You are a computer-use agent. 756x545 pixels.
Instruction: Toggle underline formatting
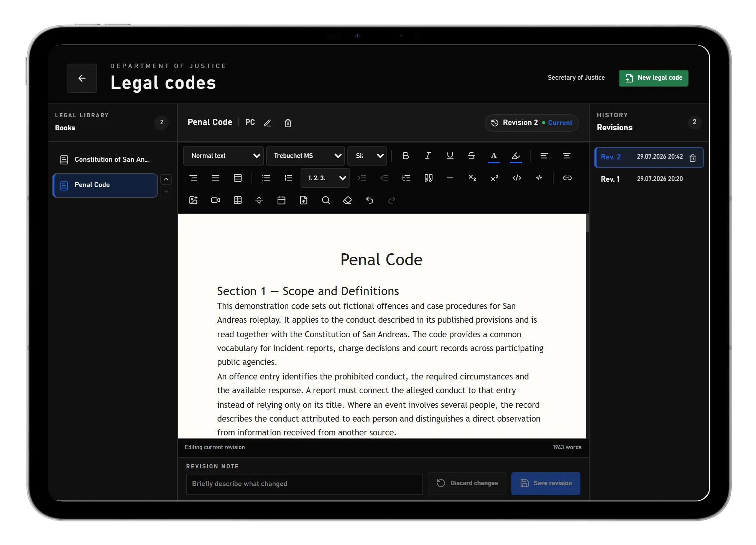pos(450,156)
